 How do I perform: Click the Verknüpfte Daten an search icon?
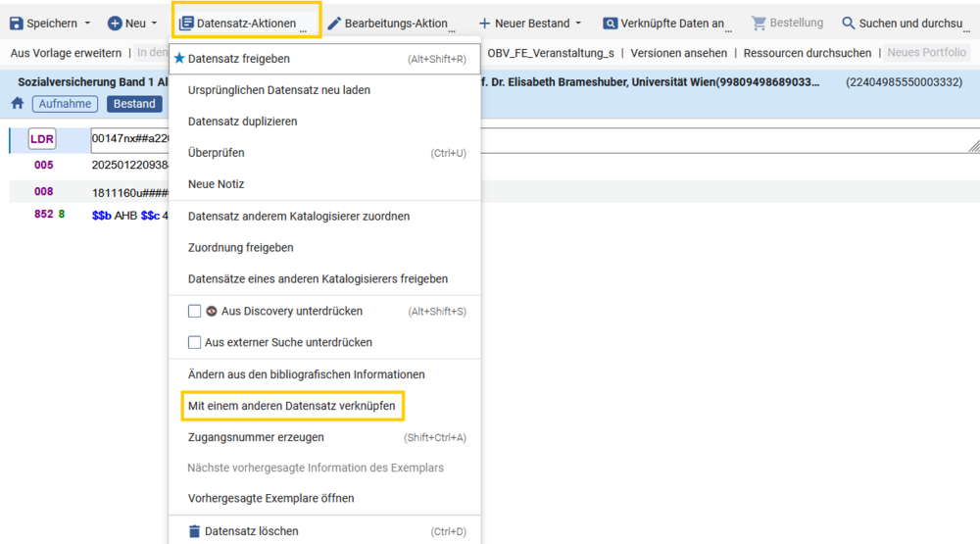click(610, 24)
